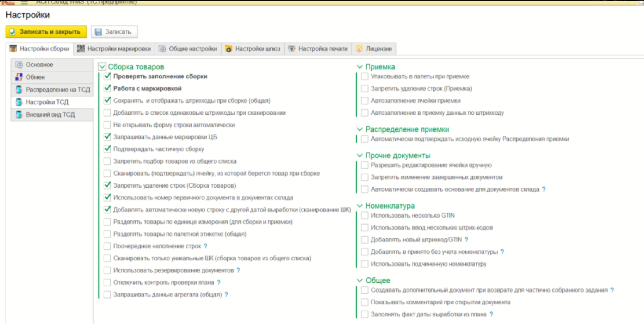Enable Не открывать форму строки автоматически
Viewport: 644px width, 324px height.
coord(107,125)
